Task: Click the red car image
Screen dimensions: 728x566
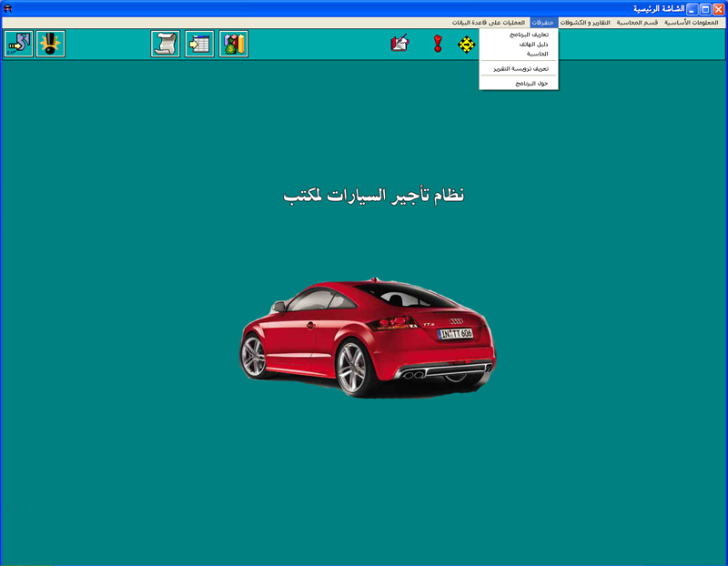Action: (x=367, y=337)
